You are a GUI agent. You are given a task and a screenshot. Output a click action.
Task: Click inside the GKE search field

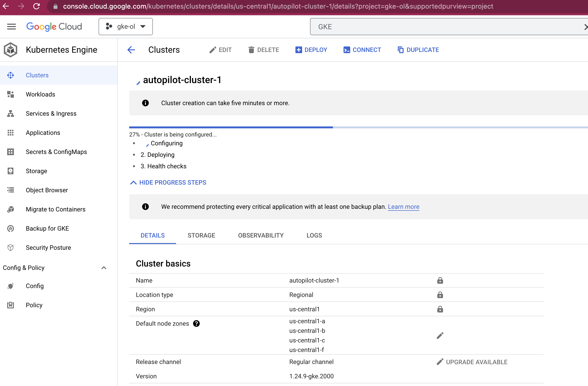click(x=420, y=26)
